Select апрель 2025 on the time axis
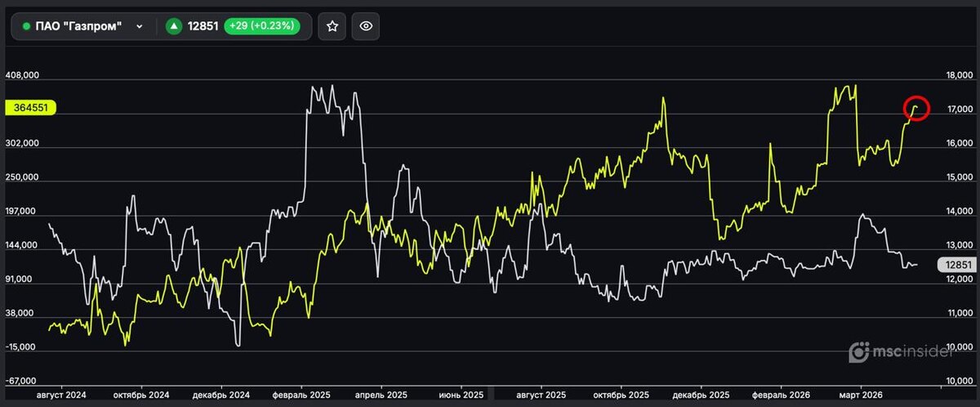This screenshot has width=980, height=407. (x=380, y=394)
